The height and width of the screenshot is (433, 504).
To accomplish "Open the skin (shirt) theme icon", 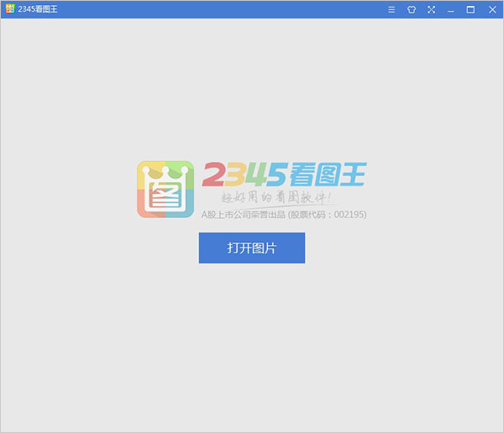I will point(412,9).
